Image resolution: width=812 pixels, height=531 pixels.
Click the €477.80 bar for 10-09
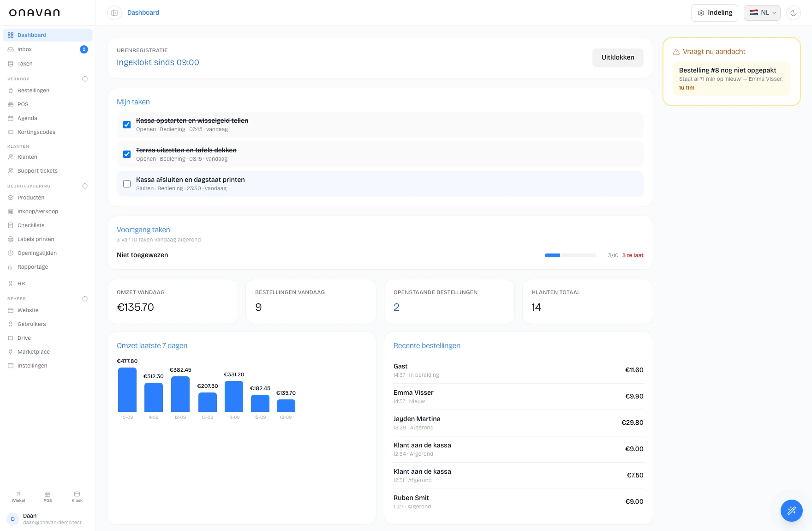click(x=127, y=390)
